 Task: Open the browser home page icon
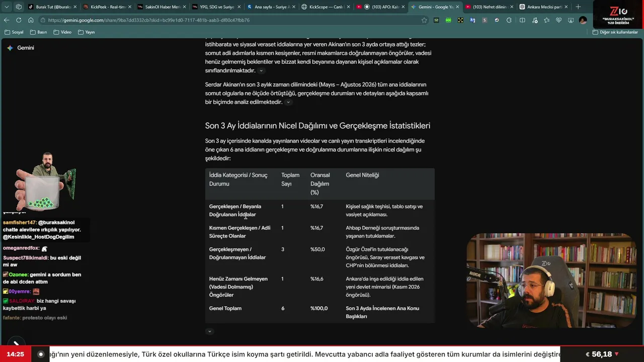tap(31, 20)
